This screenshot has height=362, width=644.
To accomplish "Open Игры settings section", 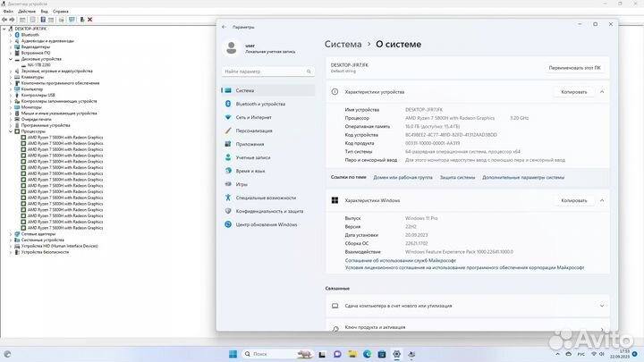I will pyautogui.click(x=267, y=184).
